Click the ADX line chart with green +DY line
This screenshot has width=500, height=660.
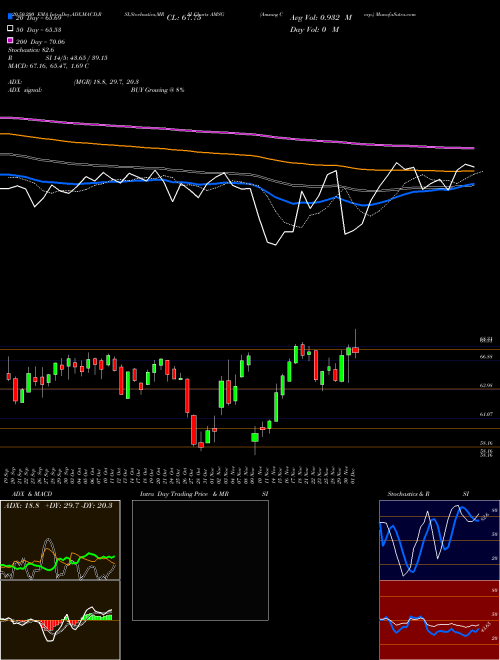(60, 540)
